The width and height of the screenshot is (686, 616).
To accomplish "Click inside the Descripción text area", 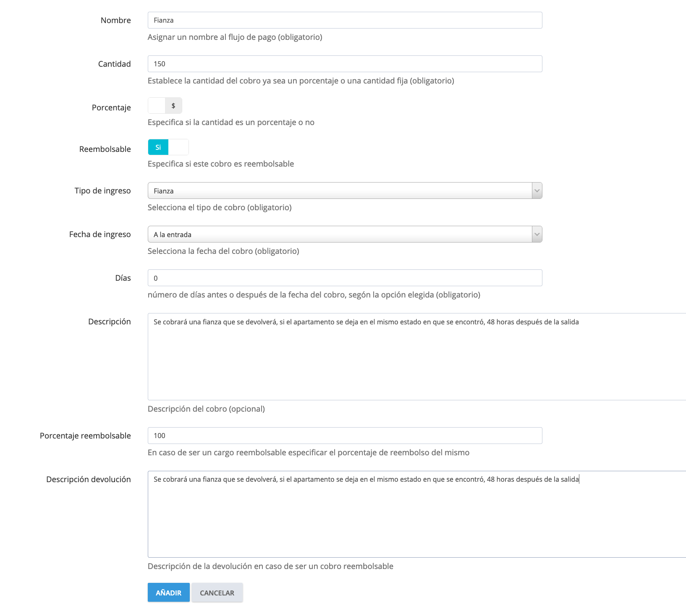I will click(x=416, y=357).
